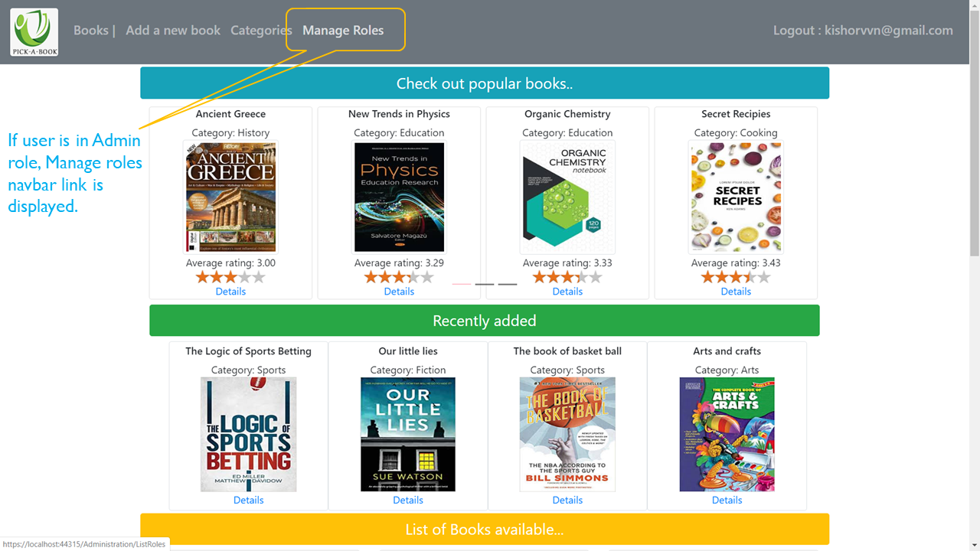Click the Physics book cover image
This screenshot has width=980, height=551.
(399, 197)
